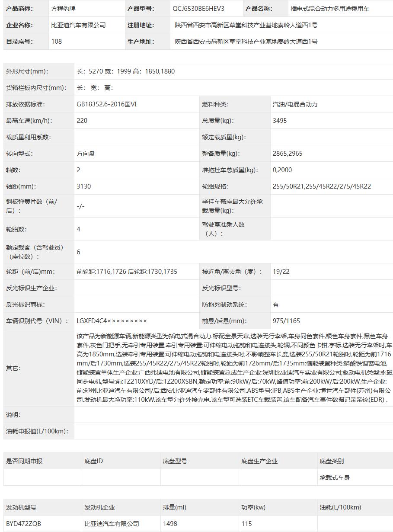Click fuel type value 汽油/电混合动力
Viewport: 393px width, 532px height.
(295, 104)
